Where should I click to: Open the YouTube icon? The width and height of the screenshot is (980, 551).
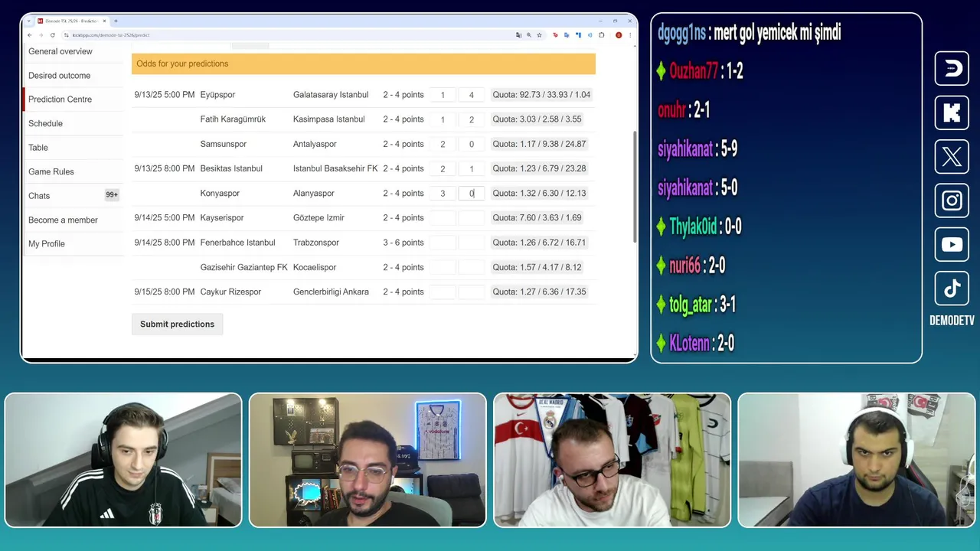tap(952, 245)
